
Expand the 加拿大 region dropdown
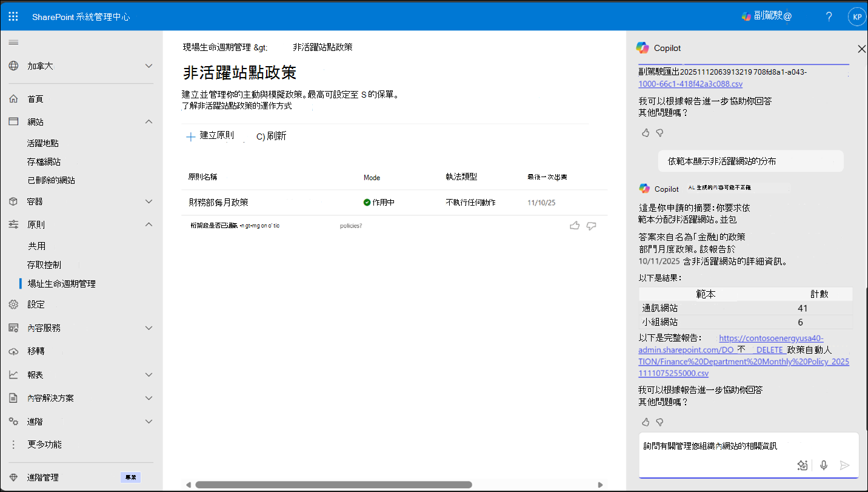point(149,66)
